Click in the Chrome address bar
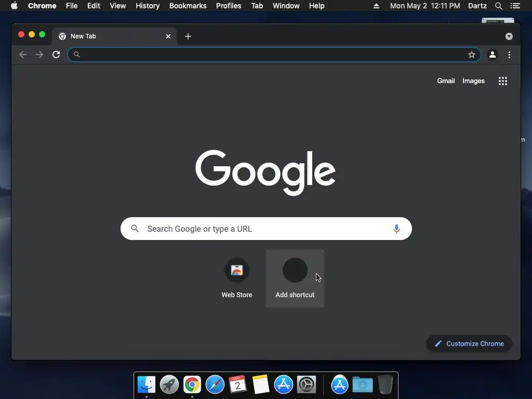Viewport: 532px width, 399px height. (274, 55)
